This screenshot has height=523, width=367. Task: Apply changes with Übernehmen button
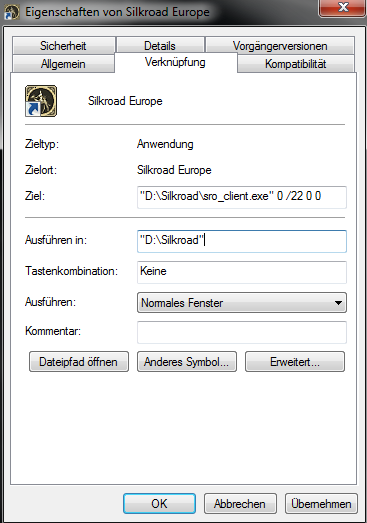click(321, 504)
